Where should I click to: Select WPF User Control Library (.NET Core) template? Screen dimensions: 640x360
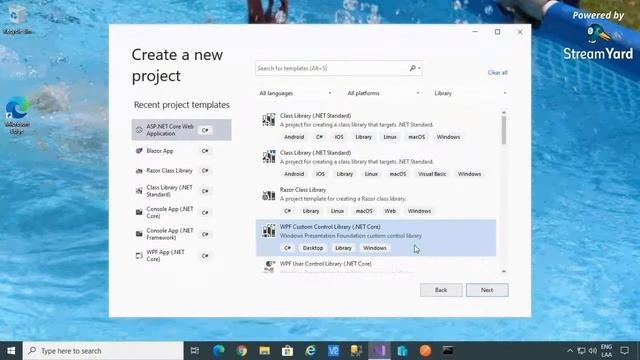coord(376,266)
